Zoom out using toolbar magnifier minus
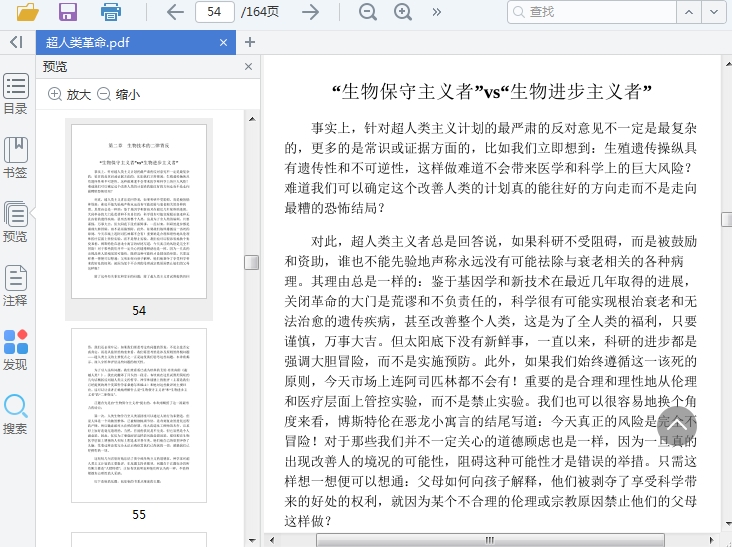Screen dimensions: 732x547 368,12
